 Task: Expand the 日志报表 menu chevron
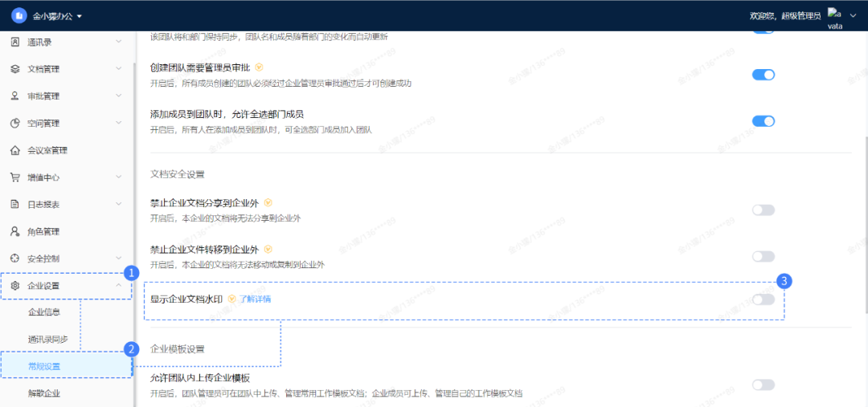(x=118, y=205)
